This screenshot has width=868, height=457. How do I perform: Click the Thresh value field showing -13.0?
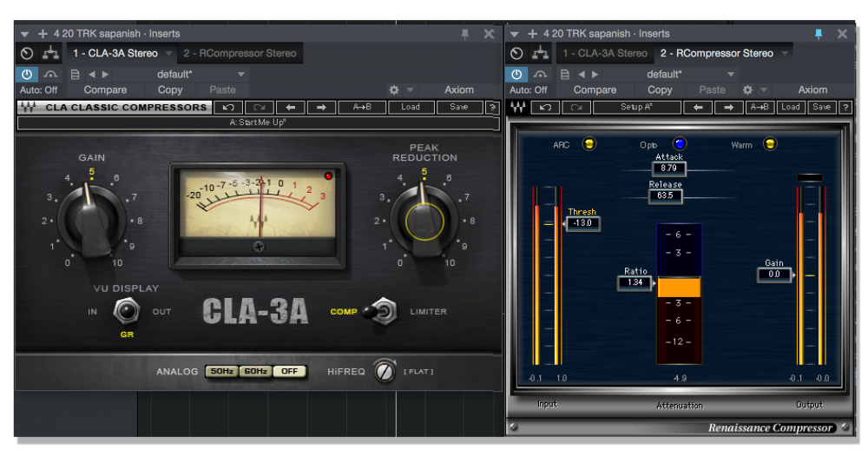[582, 223]
